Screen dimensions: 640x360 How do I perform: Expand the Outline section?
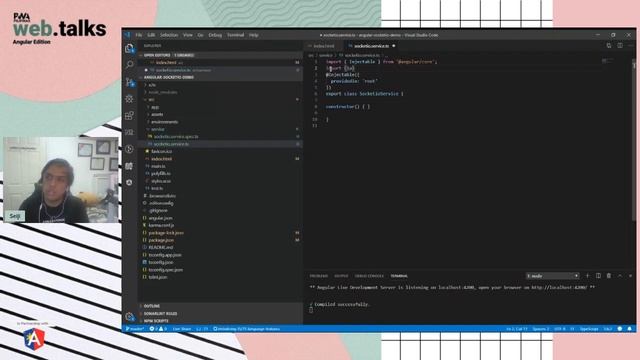(x=220, y=306)
